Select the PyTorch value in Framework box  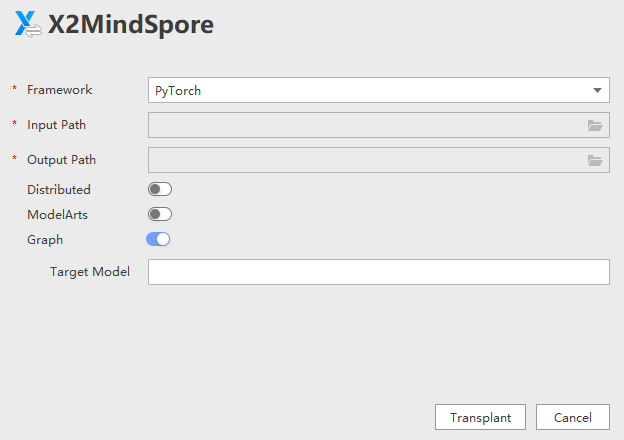pyautogui.click(x=178, y=91)
